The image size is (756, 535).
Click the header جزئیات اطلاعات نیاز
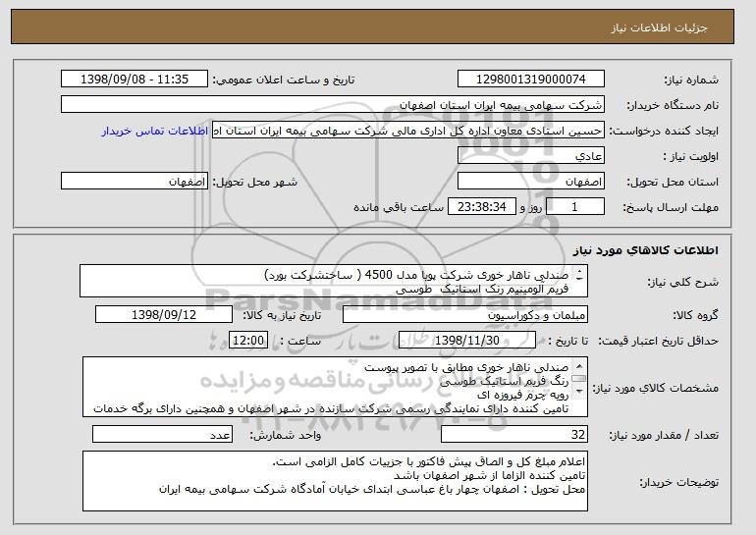pos(659,27)
